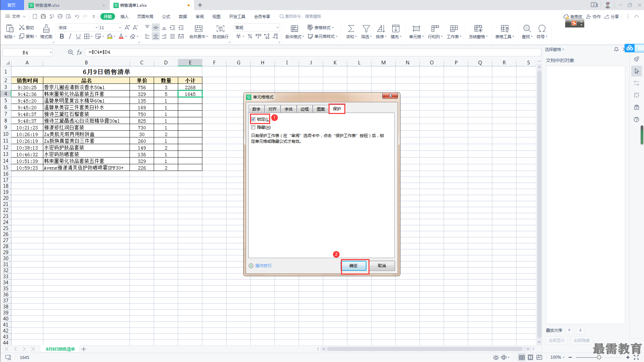Image resolution: width=644 pixels, height=362 pixels.
Task: Click the percent style icon
Action: click(x=250, y=36)
